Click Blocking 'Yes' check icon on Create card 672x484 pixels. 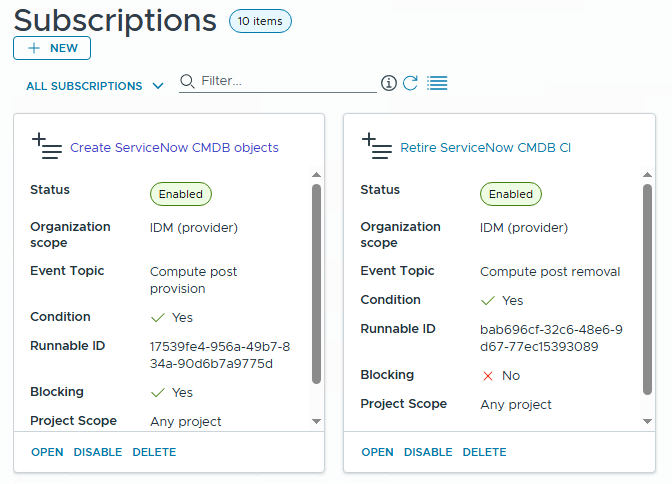click(158, 393)
